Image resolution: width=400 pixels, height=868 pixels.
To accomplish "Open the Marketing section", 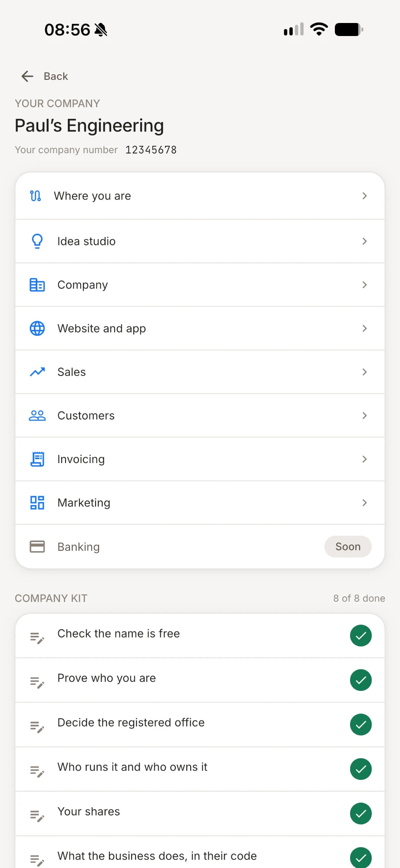I will click(x=200, y=503).
